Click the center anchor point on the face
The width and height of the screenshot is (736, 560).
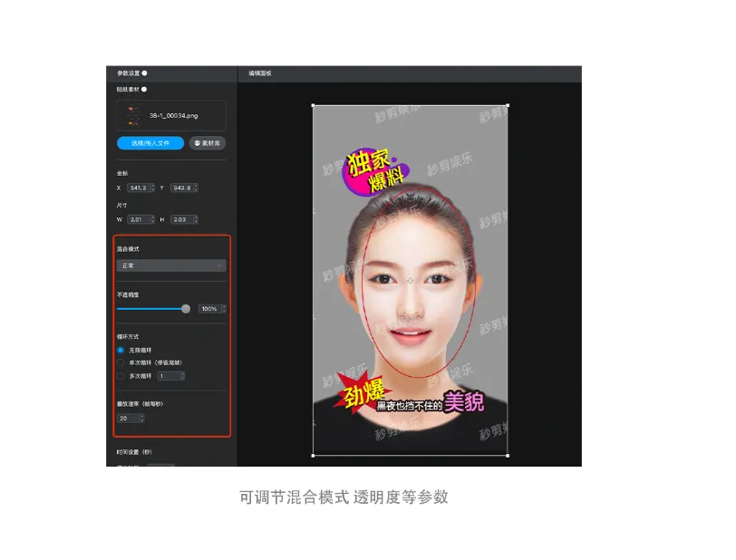click(x=411, y=281)
